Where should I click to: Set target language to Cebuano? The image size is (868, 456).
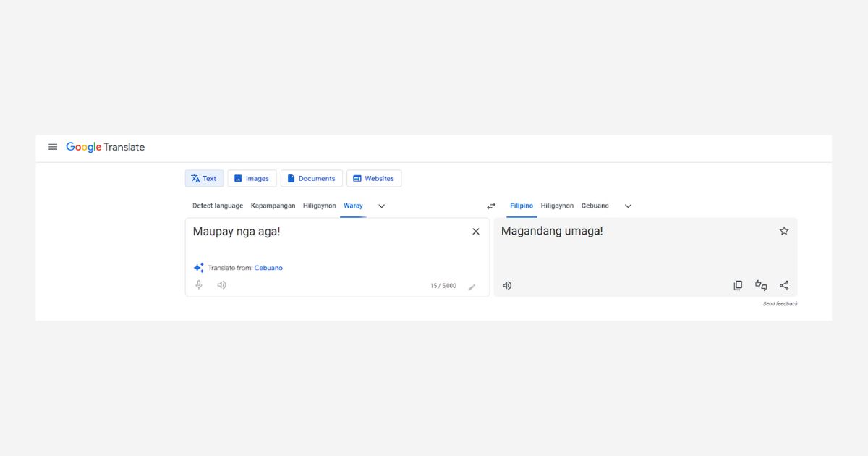[595, 206]
